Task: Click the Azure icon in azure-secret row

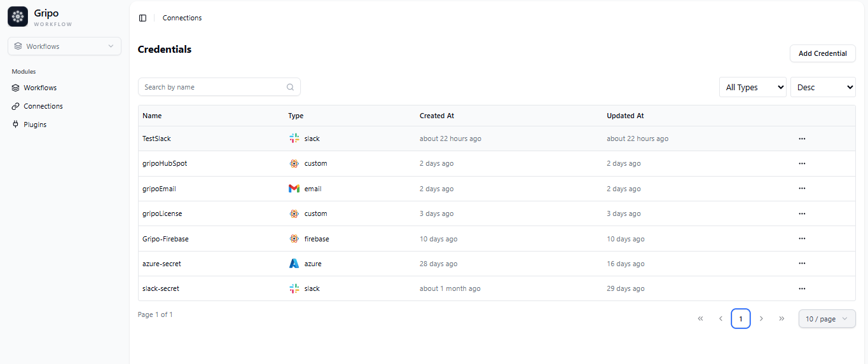Action: pos(294,264)
